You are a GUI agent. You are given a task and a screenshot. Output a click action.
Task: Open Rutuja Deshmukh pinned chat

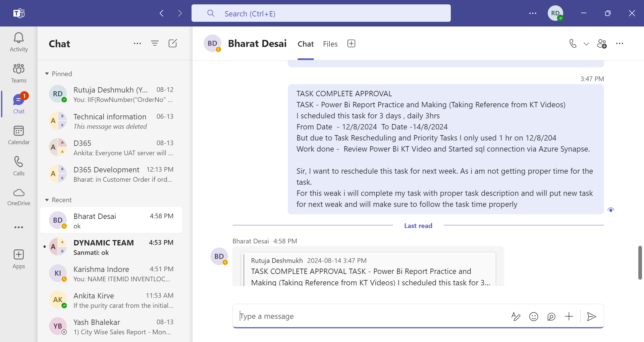point(111,94)
